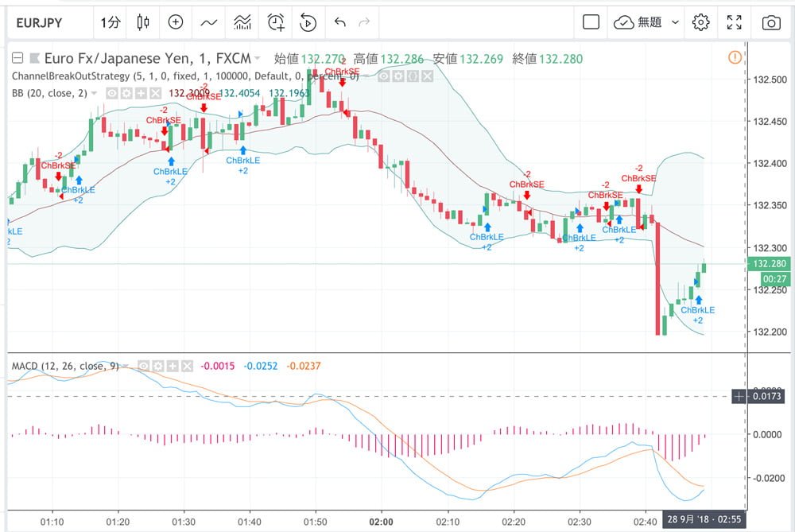Start bar replay mode
The width and height of the screenshot is (795, 532).
[308, 23]
